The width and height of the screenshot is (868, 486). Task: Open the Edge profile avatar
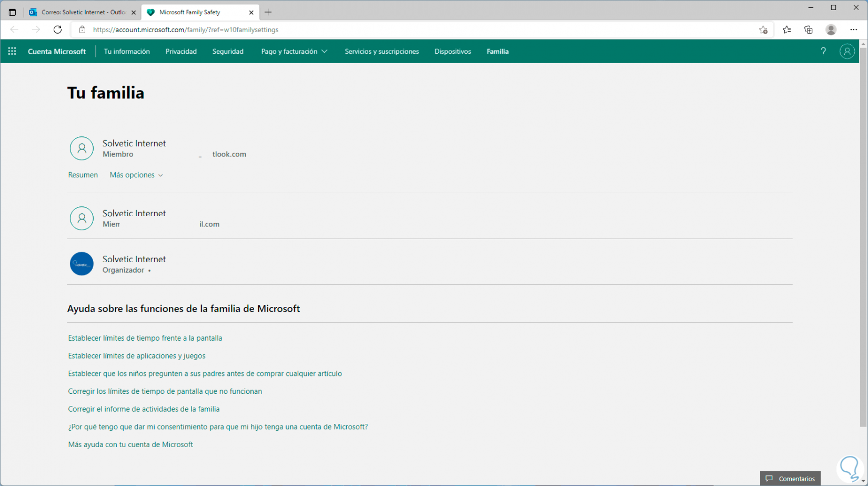831,29
